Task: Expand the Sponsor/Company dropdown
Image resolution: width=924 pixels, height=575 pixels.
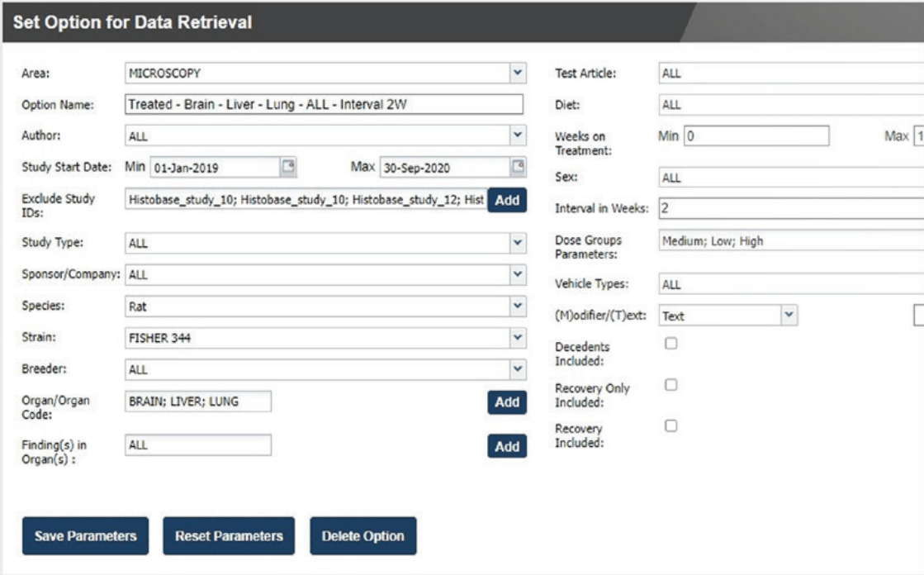Action: pyautogui.click(x=517, y=274)
